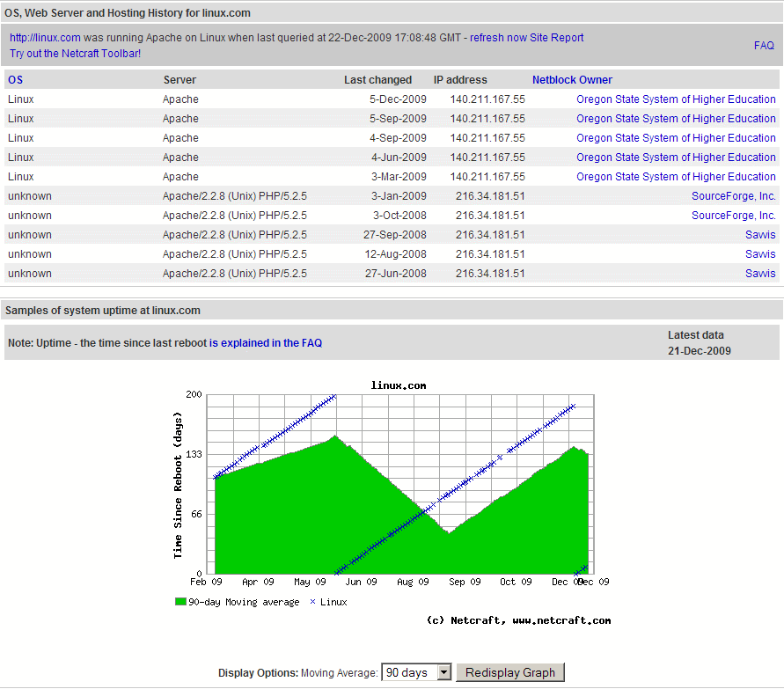
Task: Open the Site Report link
Action: pyautogui.click(x=556, y=38)
